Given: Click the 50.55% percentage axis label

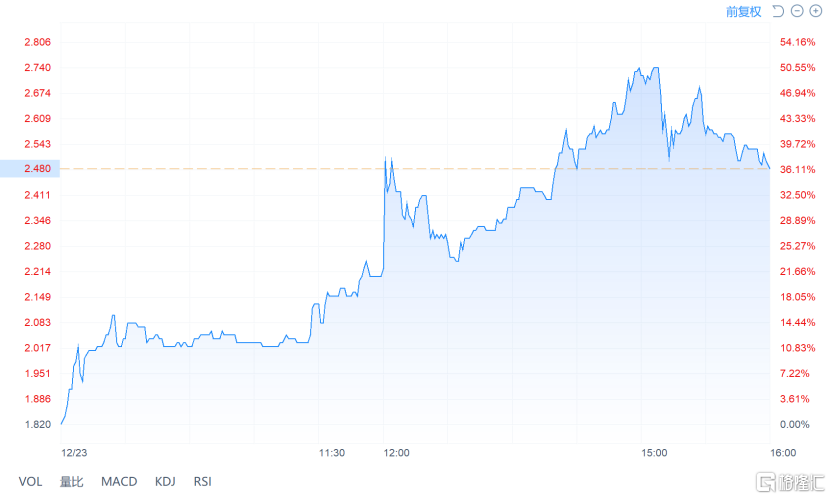Looking at the screenshot, I should click(798, 67).
